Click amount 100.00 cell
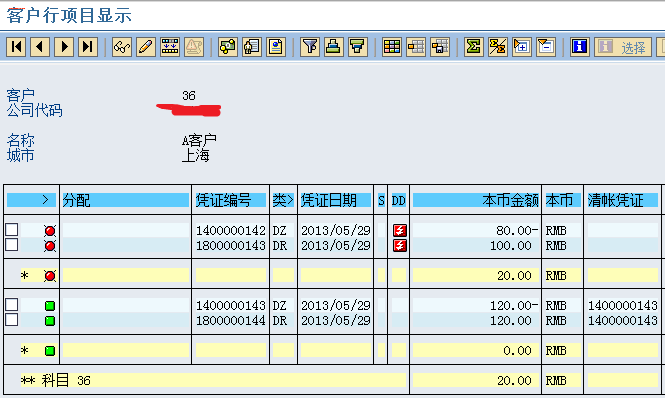Viewport: 665px width, 398px height. tap(475, 245)
